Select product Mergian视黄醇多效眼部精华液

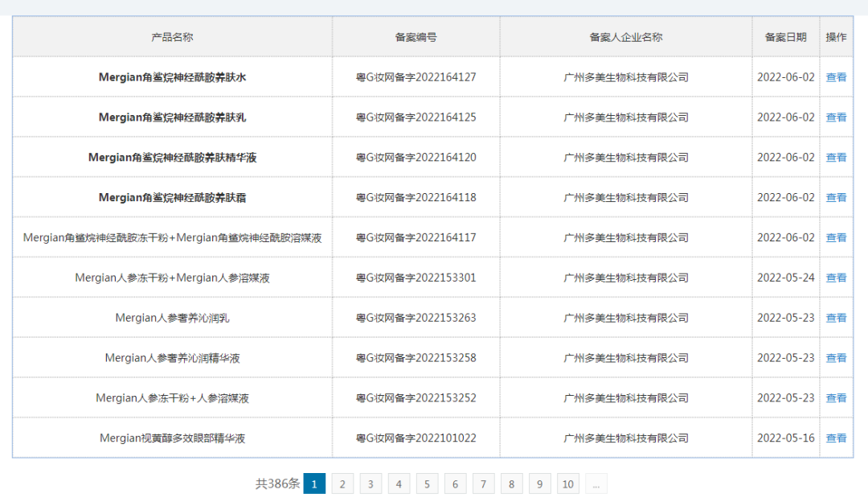coord(172,438)
